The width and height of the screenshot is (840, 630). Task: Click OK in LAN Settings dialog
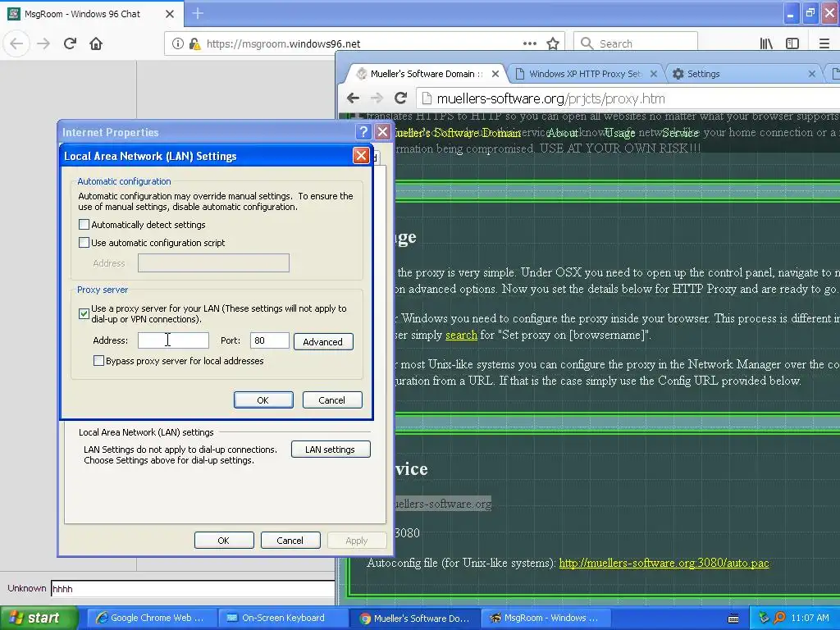(263, 400)
